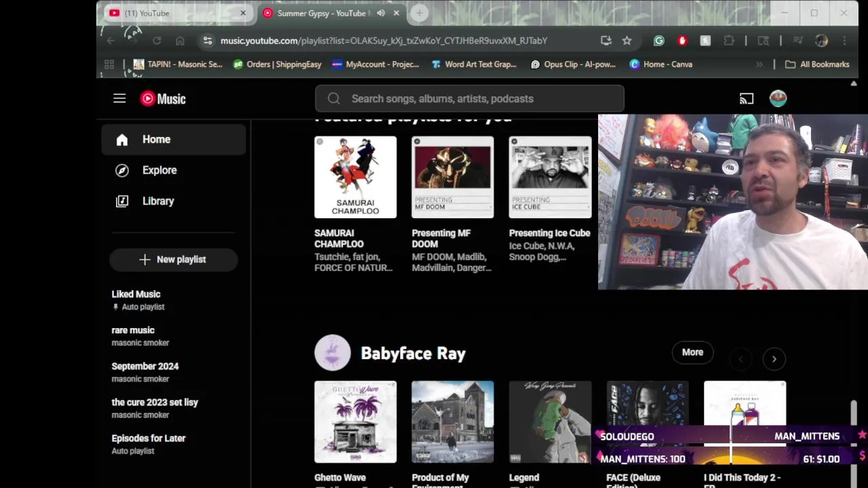
Task: Click the browser home icon
Action: (180, 41)
